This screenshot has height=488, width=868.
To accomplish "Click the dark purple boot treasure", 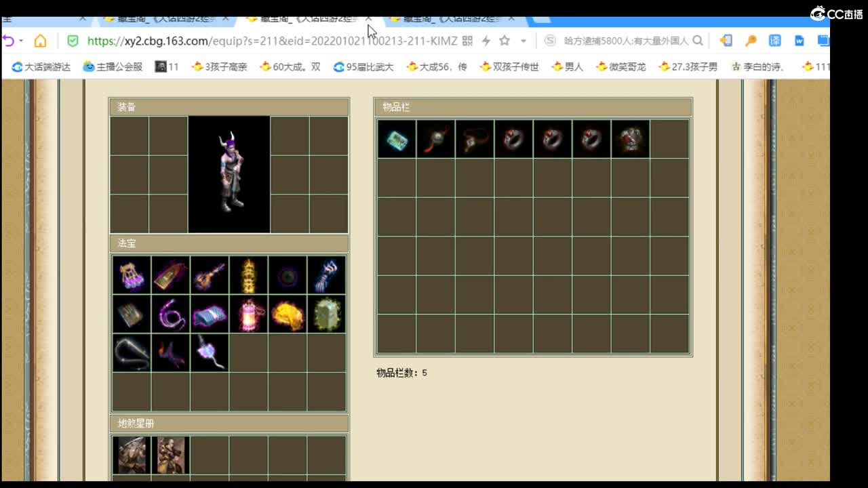I will [170, 352].
